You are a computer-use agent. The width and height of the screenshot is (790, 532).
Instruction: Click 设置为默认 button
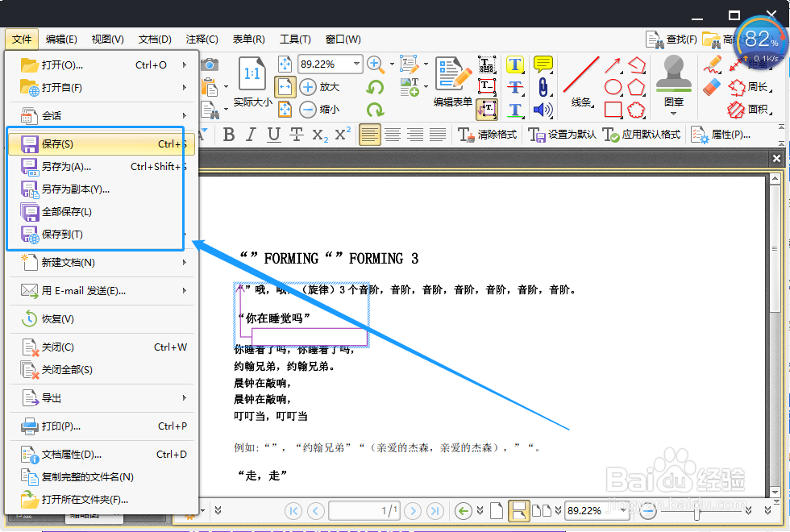coord(562,135)
